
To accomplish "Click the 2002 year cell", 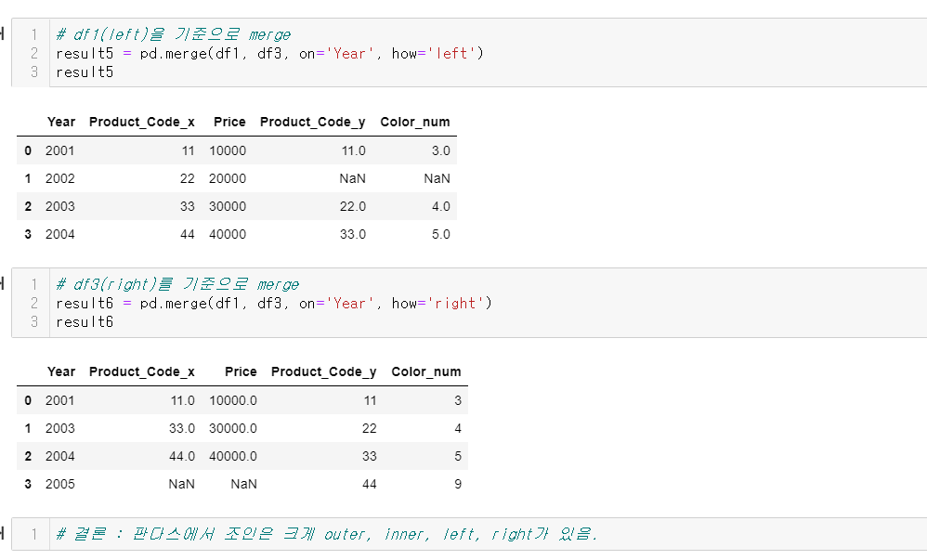I will 60,178.
